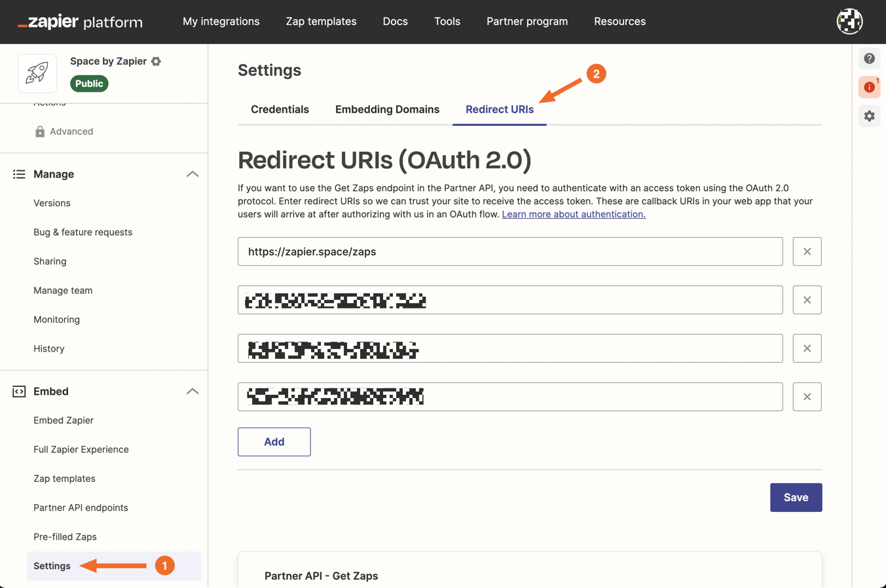Open Monitoring in sidebar
The height and width of the screenshot is (588, 886).
[x=56, y=320]
